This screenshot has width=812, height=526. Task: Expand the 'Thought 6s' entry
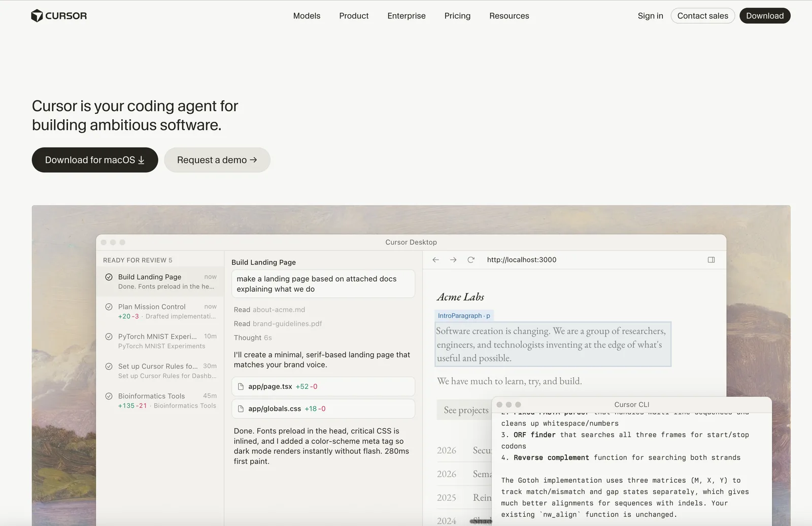pos(253,338)
